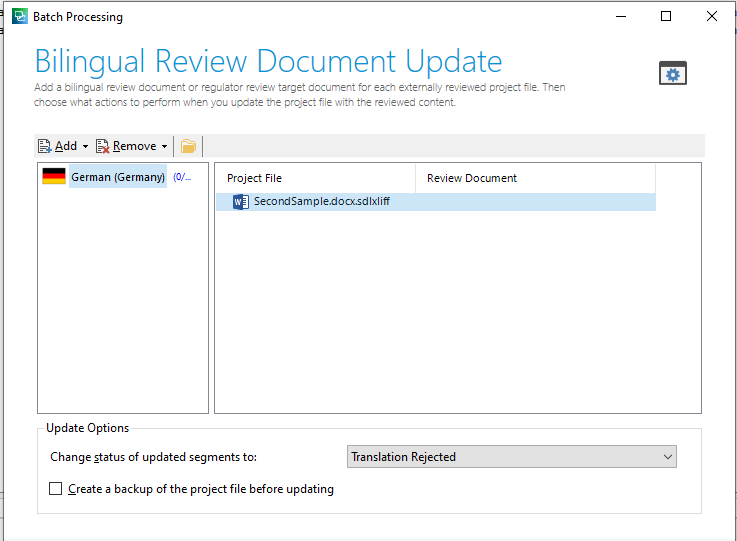Screen dimensions: 737x541
Task: Click the (0/... file count text
Action: (x=182, y=177)
